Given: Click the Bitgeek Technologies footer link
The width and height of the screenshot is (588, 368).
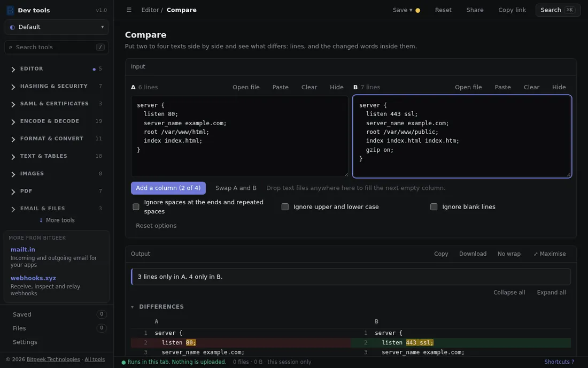Looking at the screenshot, I should coord(53,359).
